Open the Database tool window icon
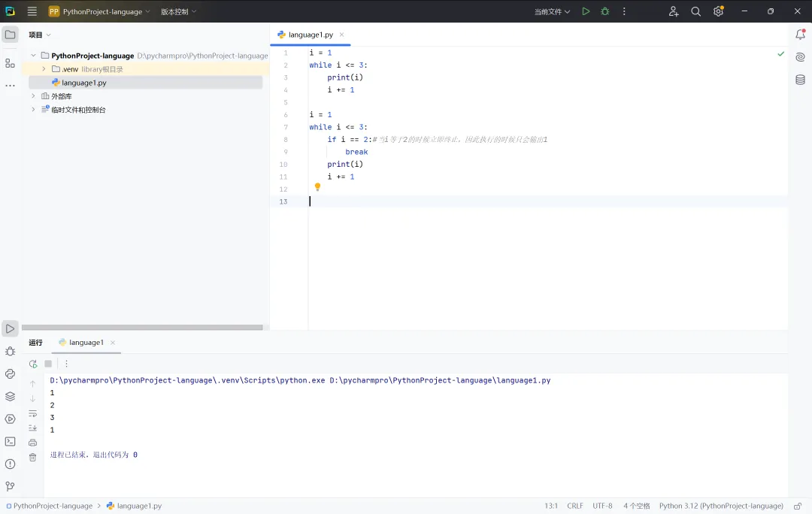This screenshot has width=812, height=514. pyautogui.click(x=800, y=79)
